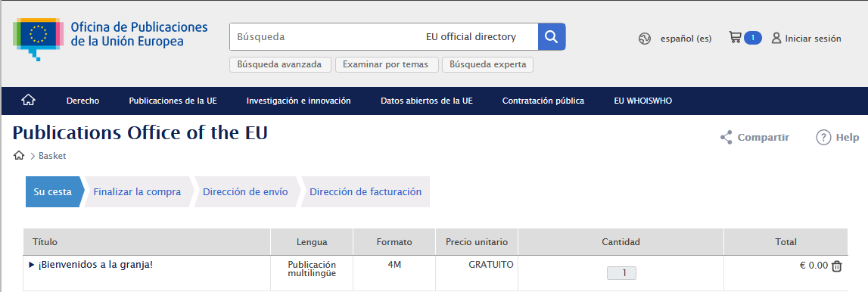Open EU WHOISWHO menu
Viewport: 868px width, 292px height.
click(x=643, y=101)
